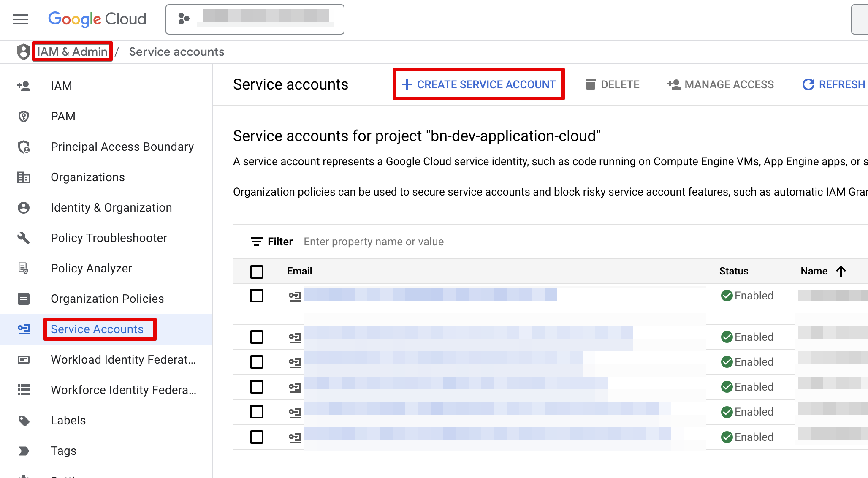Image resolution: width=868 pixels, height=478 pixels.
Task: Click the Policy Analyzer document icon
Action: 24,269
